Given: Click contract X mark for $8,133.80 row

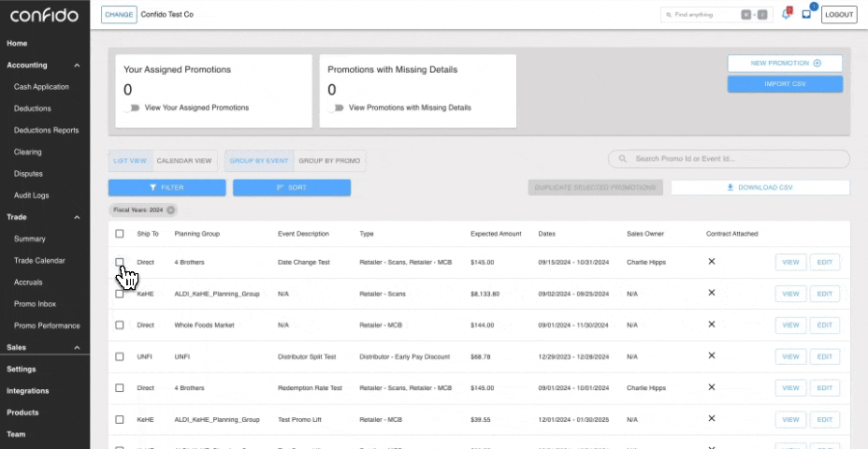Looking at the screenshot, I should pos(712,293).
